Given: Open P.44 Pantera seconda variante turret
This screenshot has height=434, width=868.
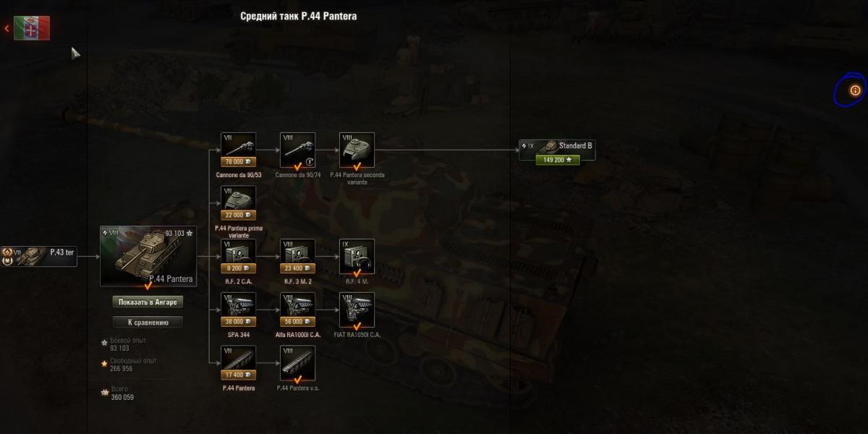Looking at the screenshot, I should pos(357,150).
